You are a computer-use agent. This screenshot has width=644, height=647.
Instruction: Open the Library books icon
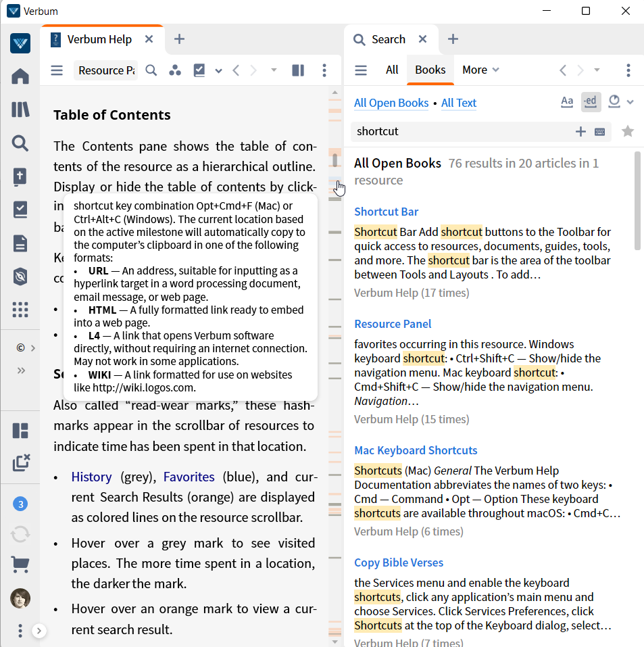click(x=20, y=110)
